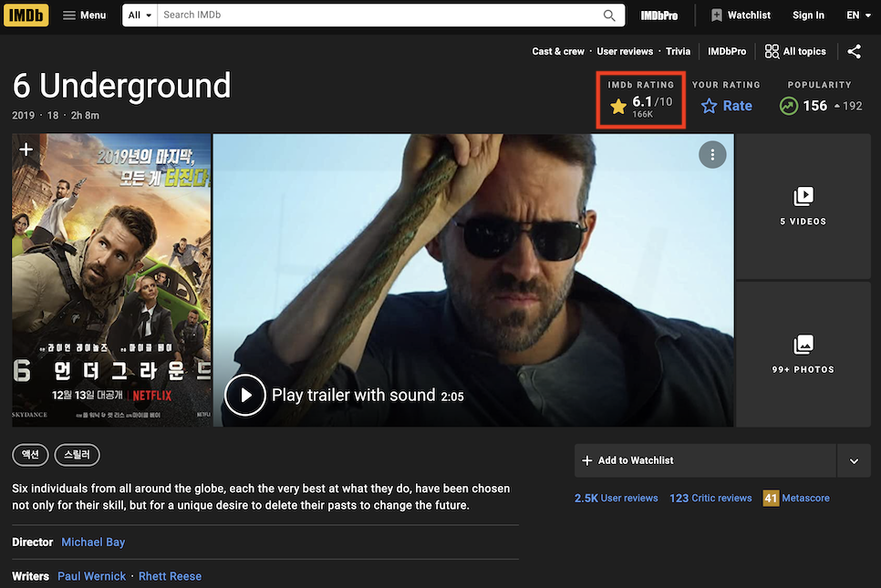
Task: Open director Michael Bay's page
Action: [x=93, y=542]
